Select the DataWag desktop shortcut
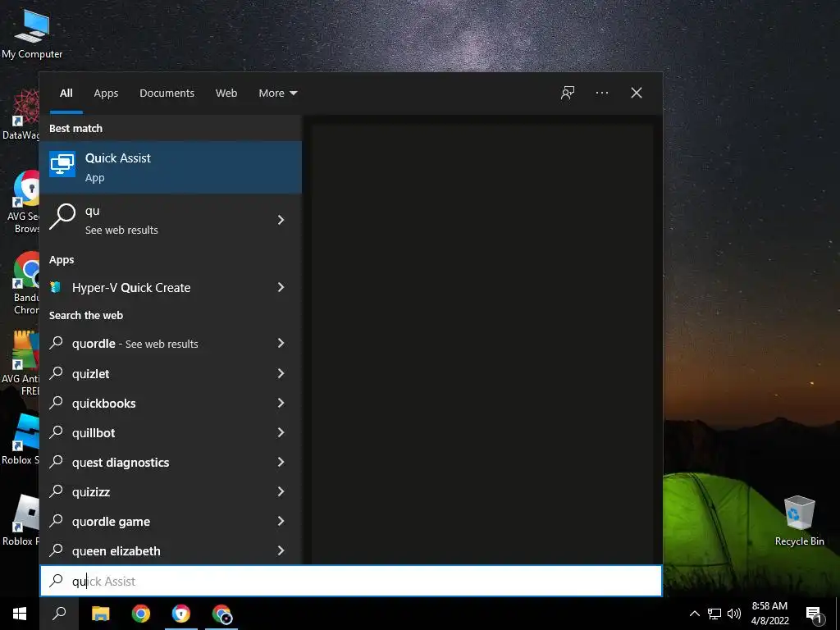Image resolution: width=840 pixels, height=630 pixels. 21,115
